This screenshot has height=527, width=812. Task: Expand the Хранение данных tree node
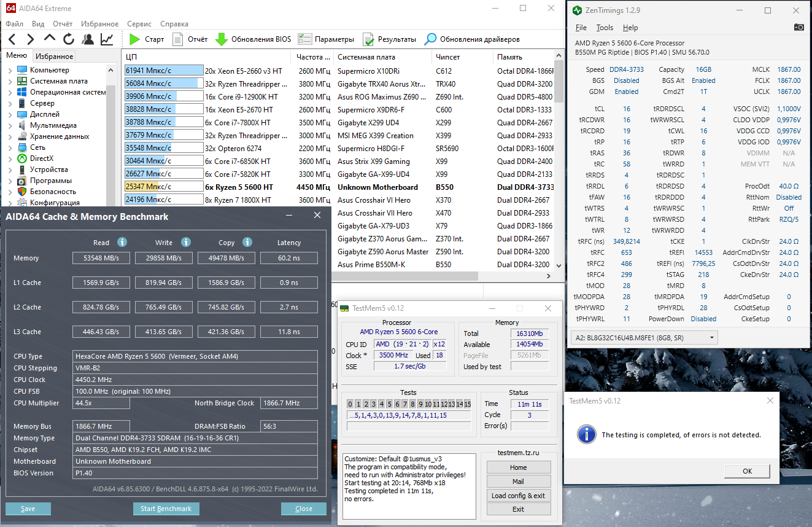point(10,136)
